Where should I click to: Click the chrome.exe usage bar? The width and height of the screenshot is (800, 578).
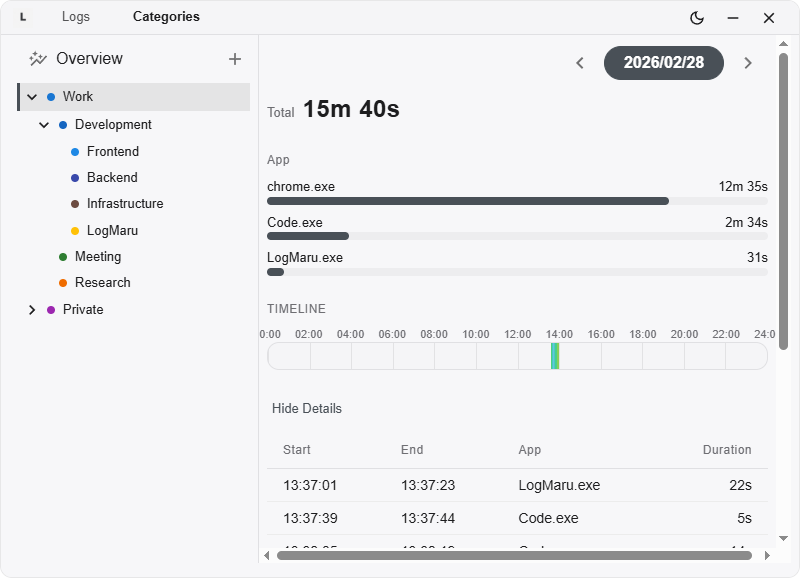tap(467, 201)
